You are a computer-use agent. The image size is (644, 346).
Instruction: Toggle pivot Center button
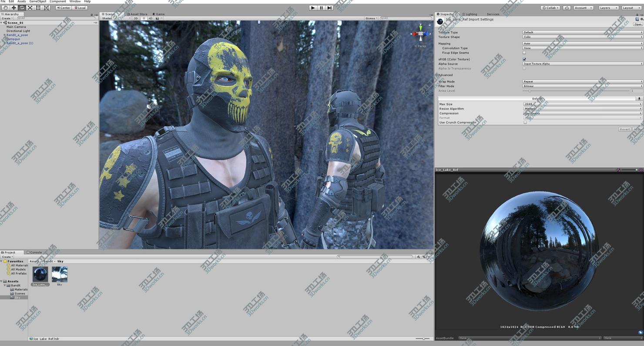tap(64, 8)
